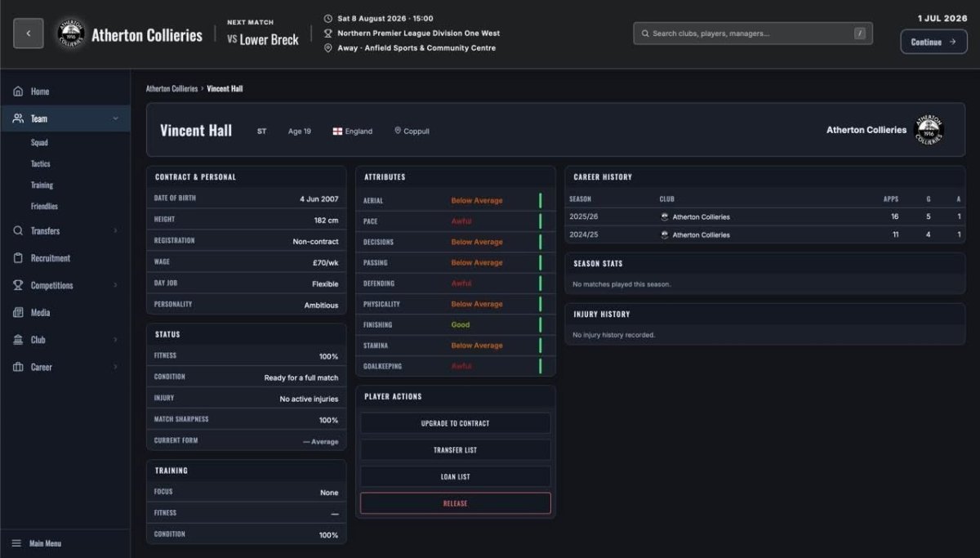Select Upgrade to Contract button
The image size is (980, 558).
click(x=456, y=423)
